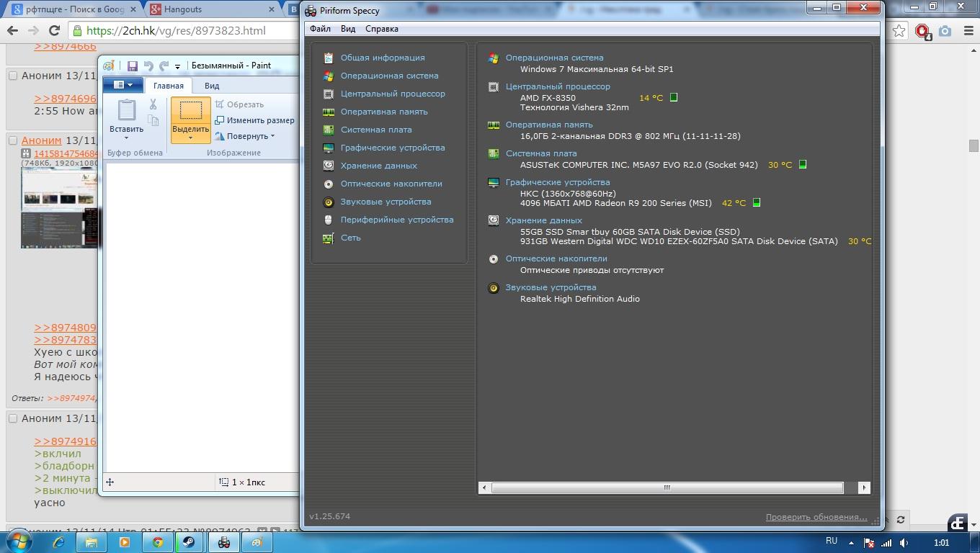Click the Speccy horizontal scrollbar thumb

(667, 487)
